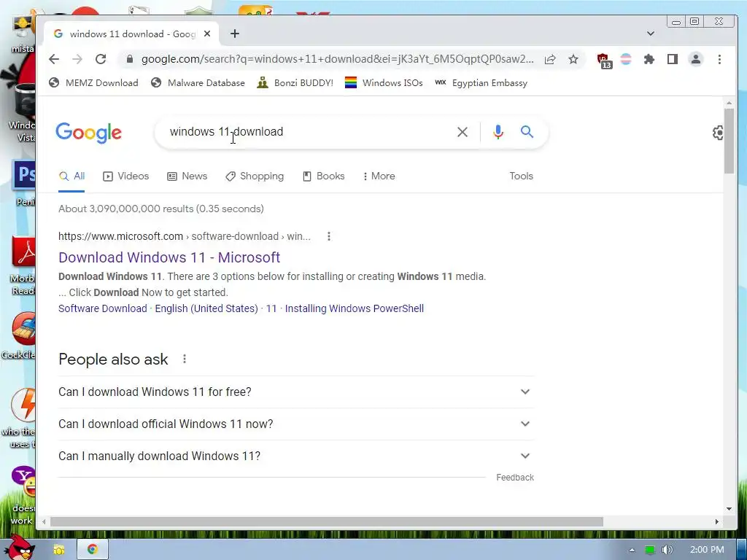Share this page via the share icon
The image size is (747, 560).
coord(550,59)
